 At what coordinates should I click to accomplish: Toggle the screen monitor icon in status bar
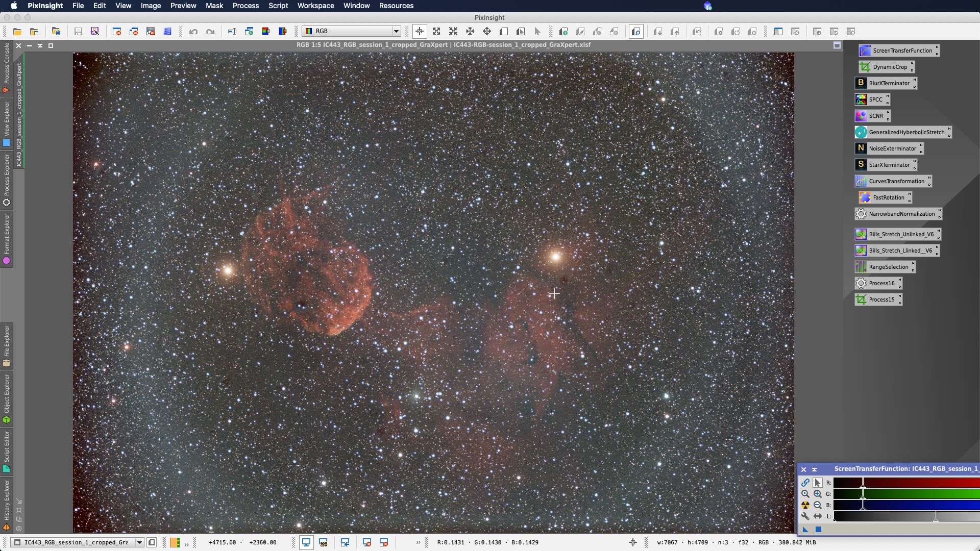pyautogui.click(x=306, y=542)
